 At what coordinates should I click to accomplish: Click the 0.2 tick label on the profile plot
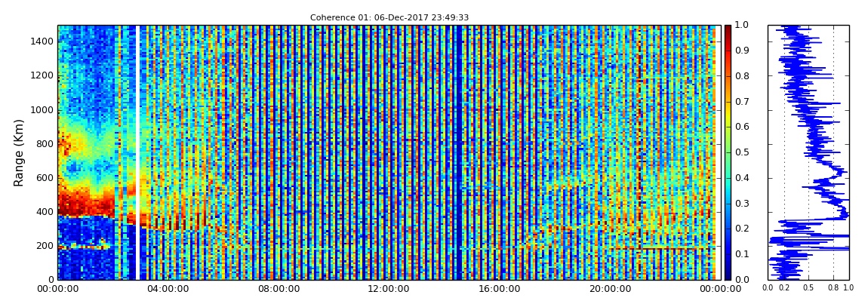(784, 288)
